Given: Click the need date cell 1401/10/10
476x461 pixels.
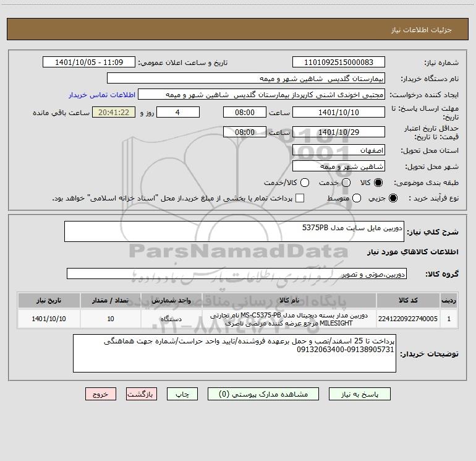Looking at the screenshot, I should (49, 319).
